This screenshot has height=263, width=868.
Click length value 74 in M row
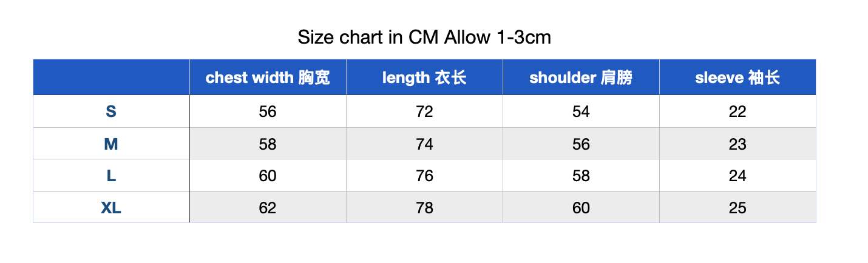click(x=424, y=144)
